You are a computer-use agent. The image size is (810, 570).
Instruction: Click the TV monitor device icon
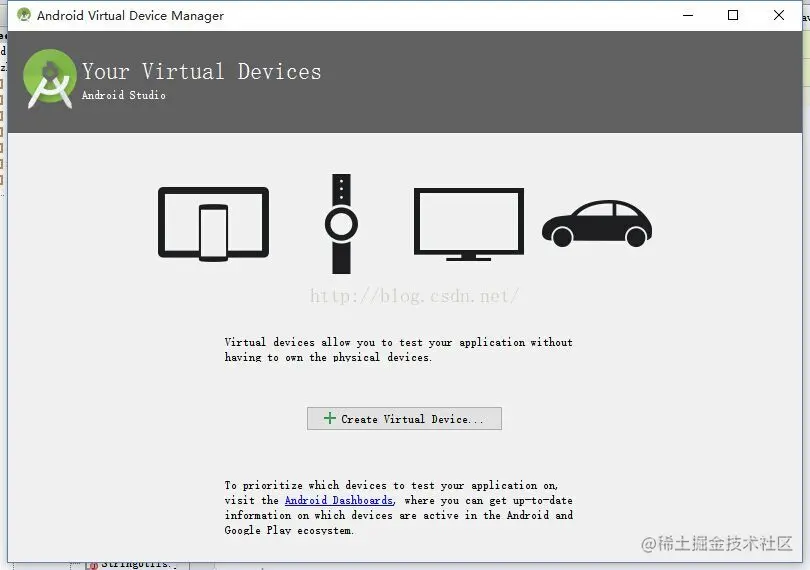[469, 224]
